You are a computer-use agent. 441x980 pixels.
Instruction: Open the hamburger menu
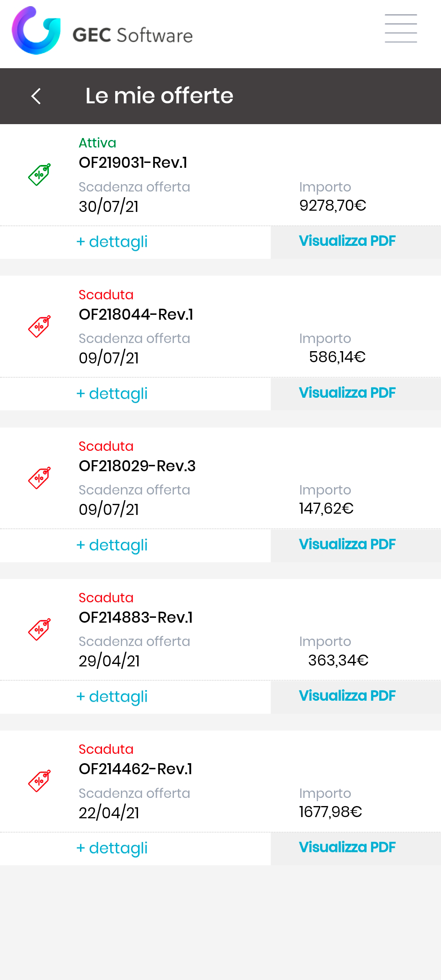click(401, 28)
